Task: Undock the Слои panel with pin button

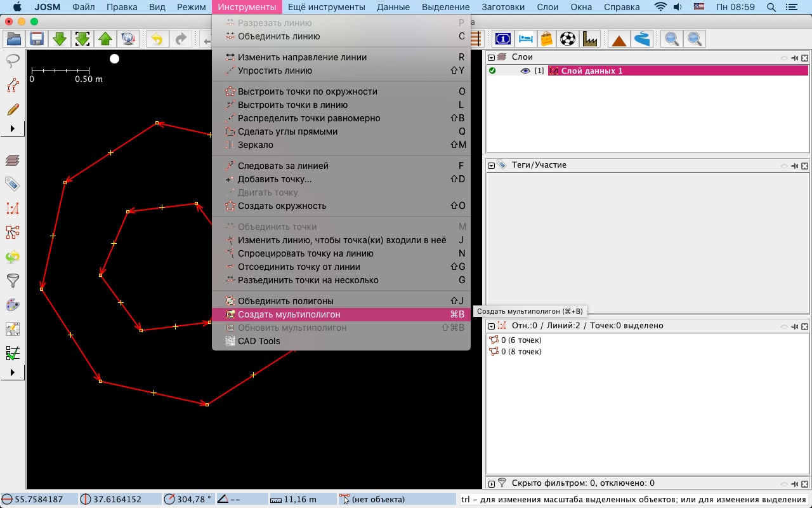Action: coord(794,58)
